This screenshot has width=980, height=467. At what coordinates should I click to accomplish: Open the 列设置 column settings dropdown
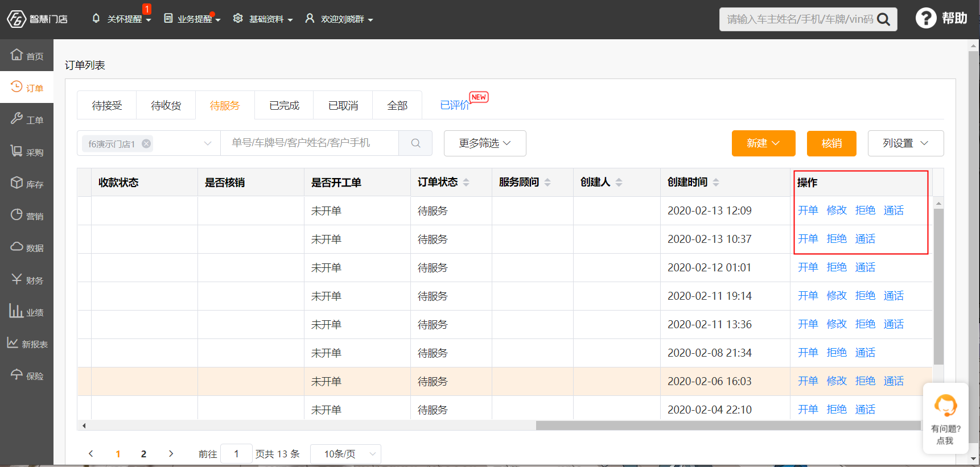pos(905,143)
